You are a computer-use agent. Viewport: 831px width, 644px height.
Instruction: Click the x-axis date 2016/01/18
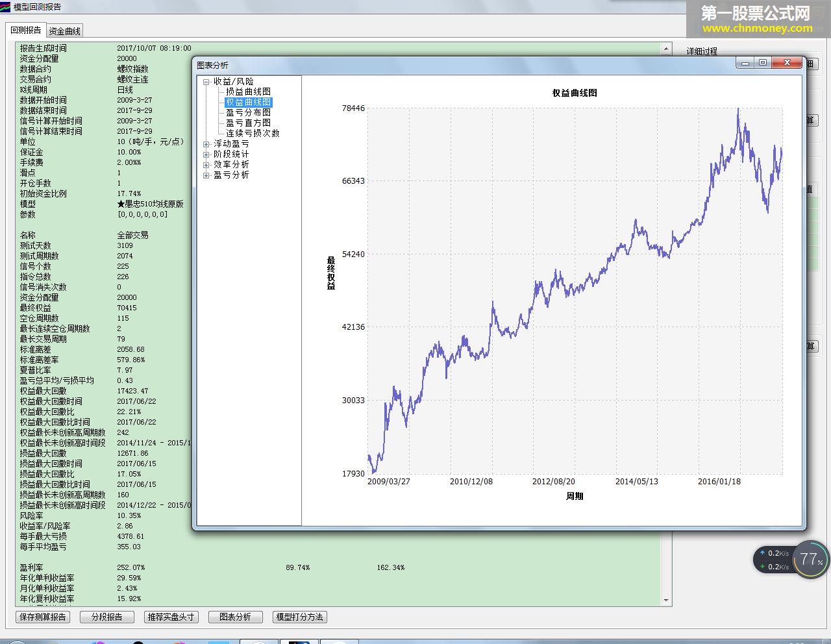pos(719,482)
